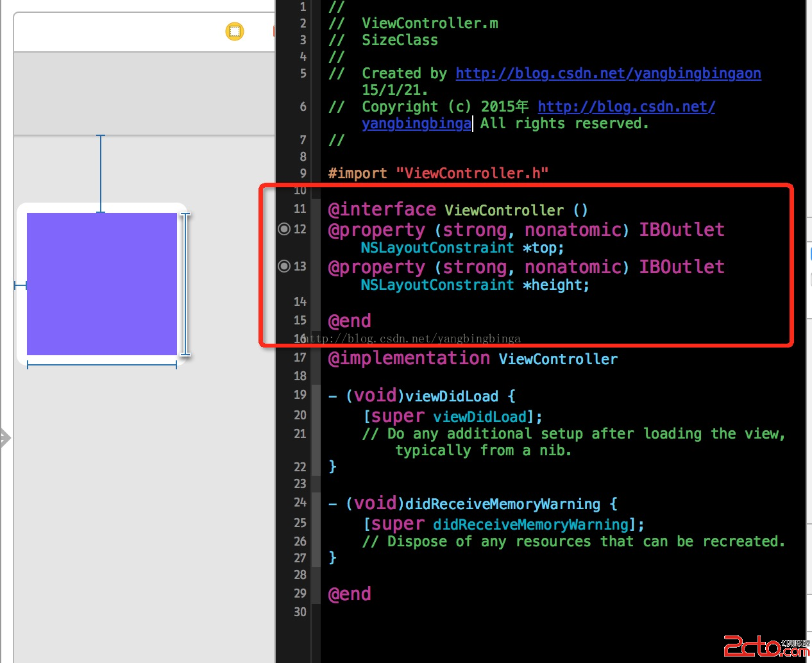Click the [super viewDidLoad] call
The height and width of the screenshot is (663, 812).
point(453,417)
